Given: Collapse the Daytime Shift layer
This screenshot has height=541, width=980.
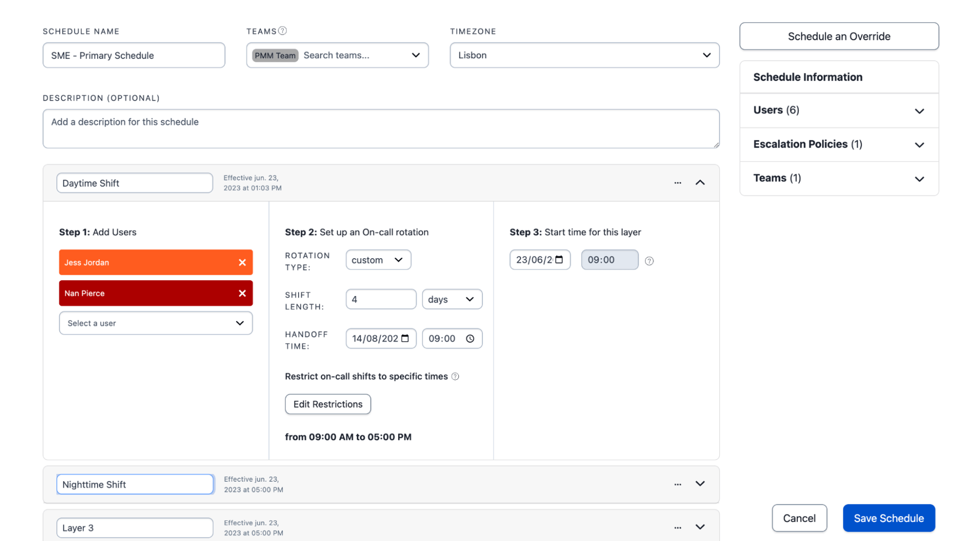Looking at the screenshot, I should point(700,182).
